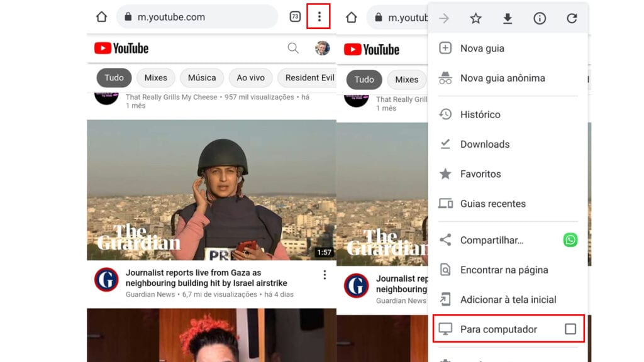Open Downloads from the menu
This screenshot has height=362, width=644.
tap(508, 144)
